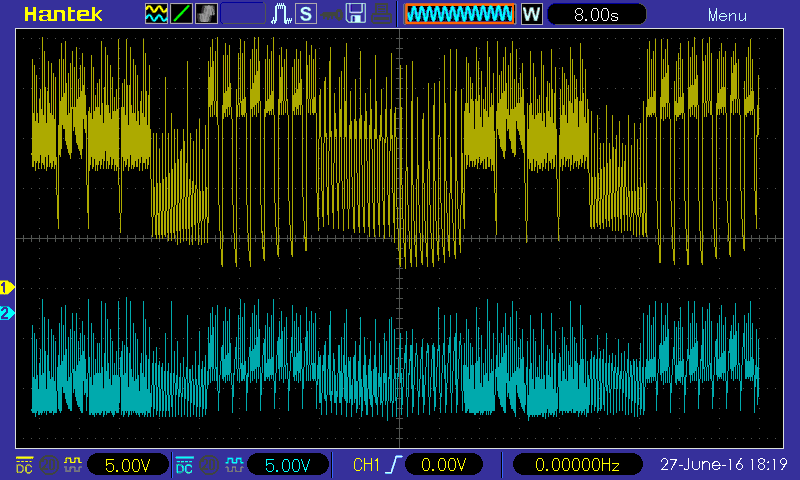Select the yellow channel 1 ground marker
This screenshot has width=800, height=480.
(x=7, y=288)
